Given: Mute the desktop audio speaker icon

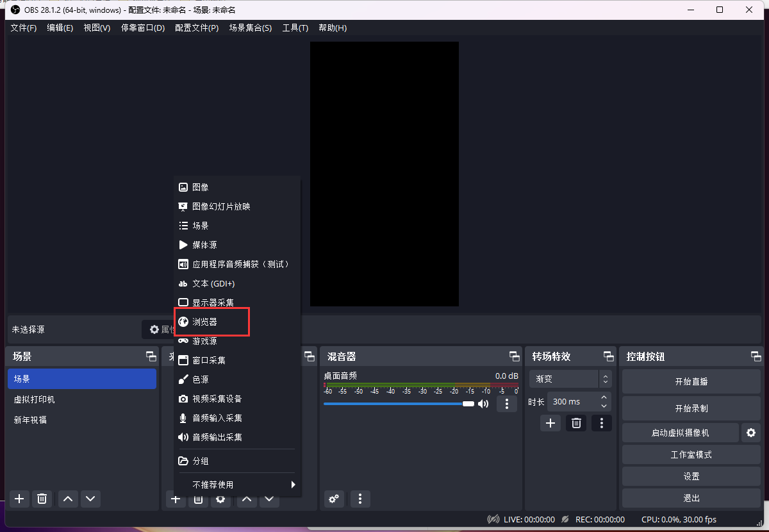Looking at the screenshot, I should (x=483, y=404).
